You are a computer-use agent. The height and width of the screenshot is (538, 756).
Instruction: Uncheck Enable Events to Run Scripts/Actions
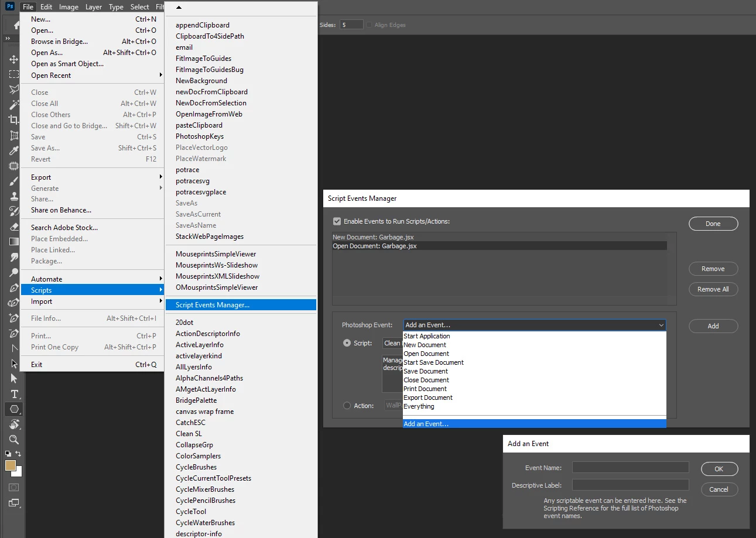(337, 221)
